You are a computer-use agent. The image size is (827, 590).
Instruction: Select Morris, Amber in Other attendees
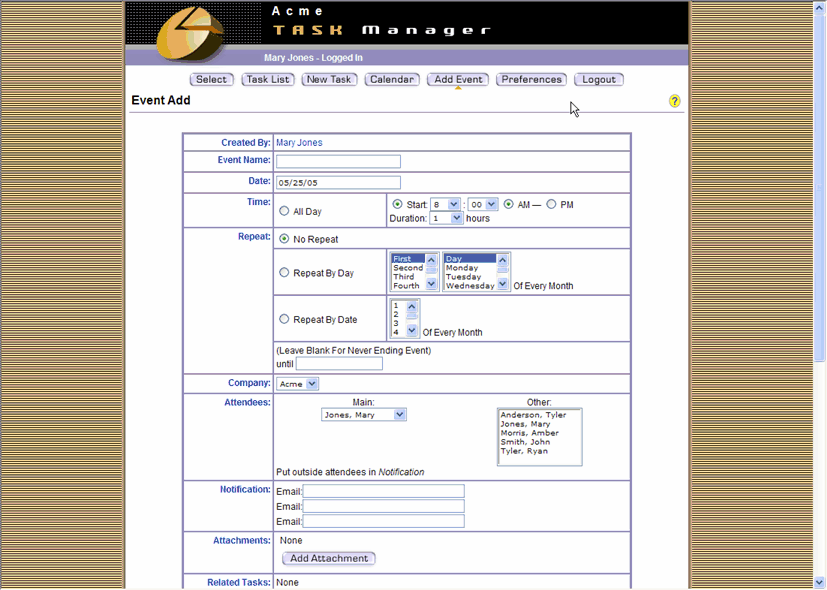click(540, 433)
